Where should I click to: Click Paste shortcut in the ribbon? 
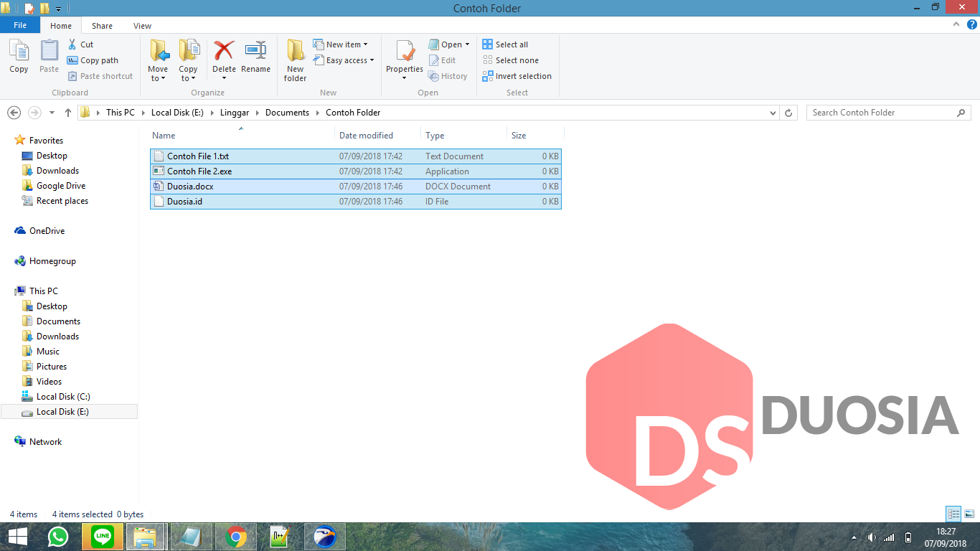pyautogui.click(x=100, y=76)
